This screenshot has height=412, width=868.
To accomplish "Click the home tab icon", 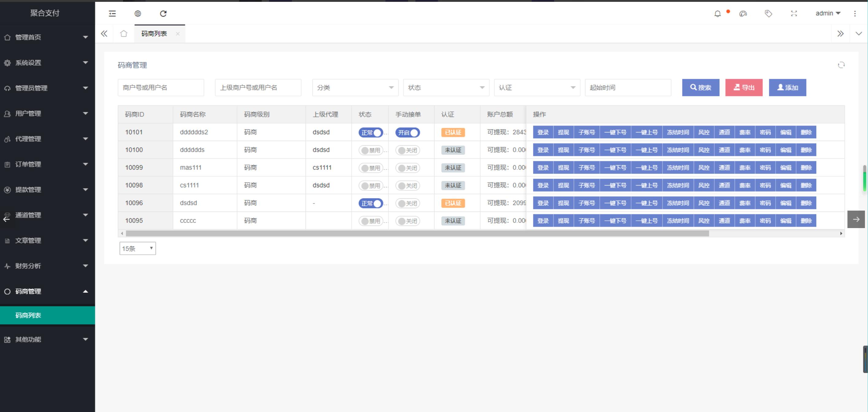I will pos(124,34).
